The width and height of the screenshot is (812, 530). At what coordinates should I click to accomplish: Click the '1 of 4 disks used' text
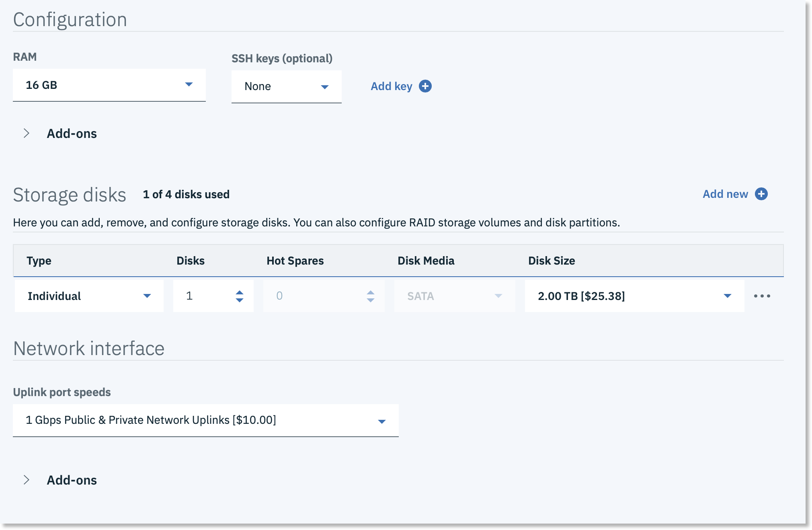(x=186, y=194)
